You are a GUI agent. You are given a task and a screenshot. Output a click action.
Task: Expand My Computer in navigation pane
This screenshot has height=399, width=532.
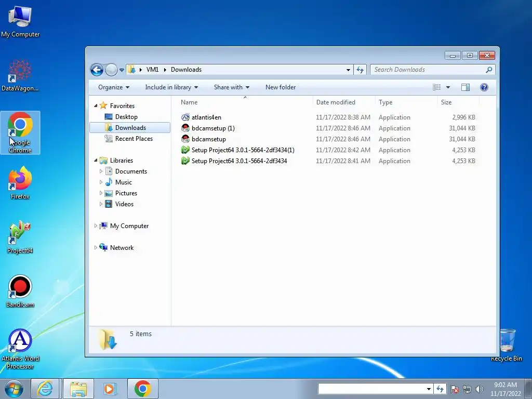[96, 225]
